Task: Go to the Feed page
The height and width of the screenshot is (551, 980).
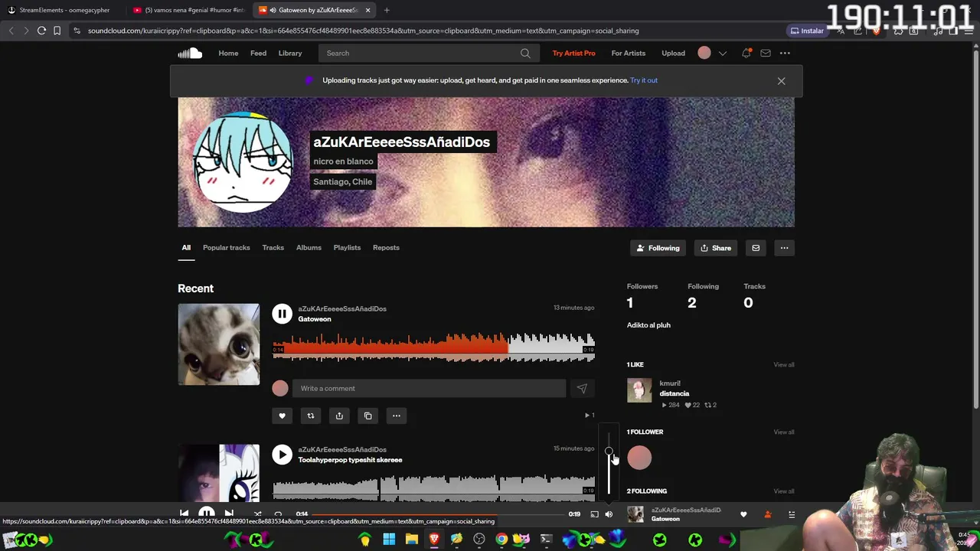Action: [258, 53]
